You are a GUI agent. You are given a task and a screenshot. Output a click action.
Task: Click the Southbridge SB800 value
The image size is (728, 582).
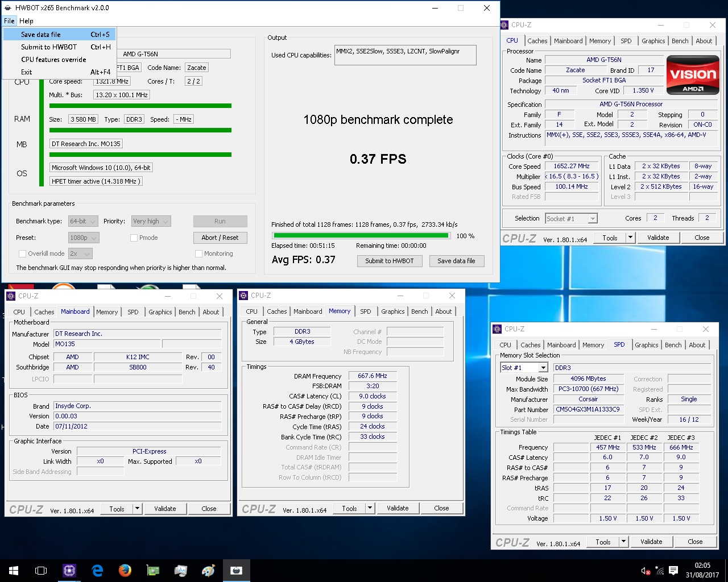pos(138,367)
